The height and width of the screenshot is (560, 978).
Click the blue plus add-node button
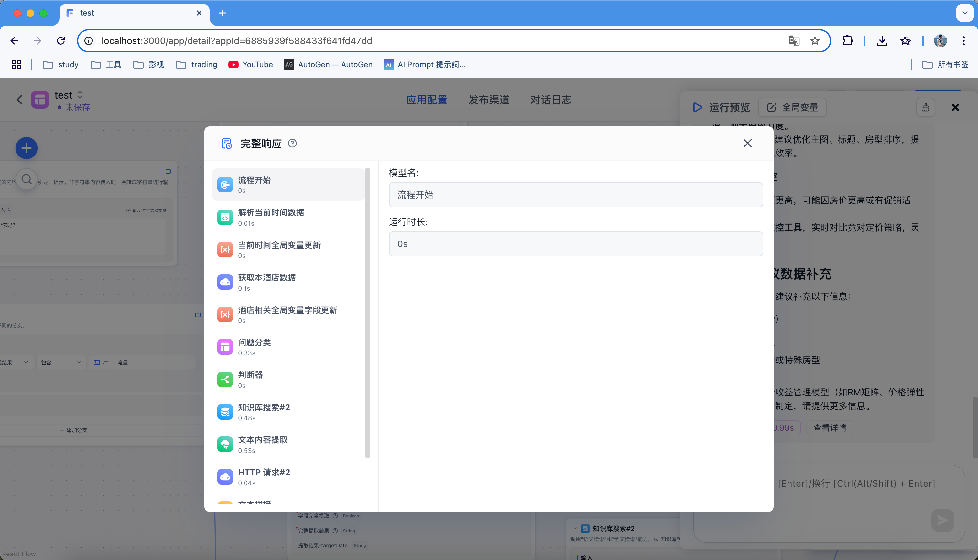(x=27, y=148)
